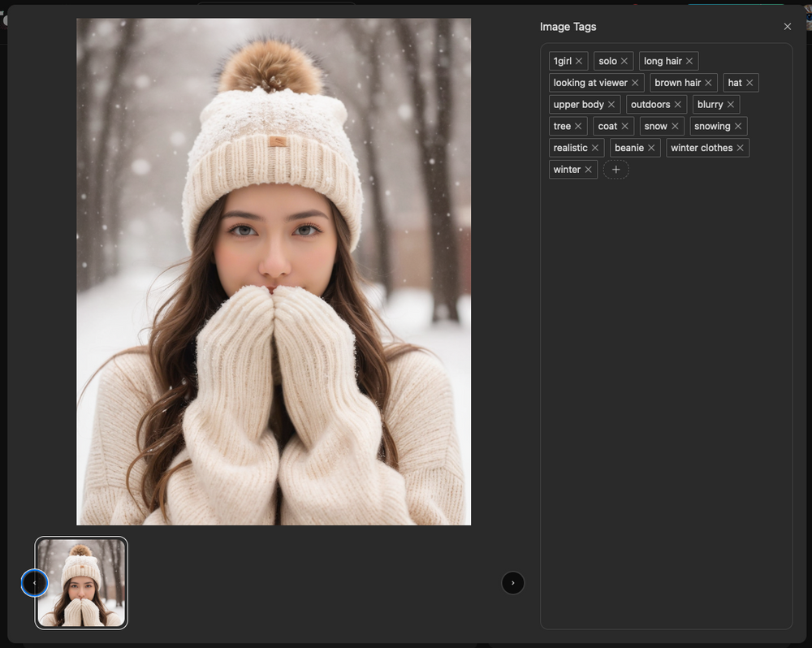Remove the 'coat' tag
812x648 pixels.
[625, 127]
